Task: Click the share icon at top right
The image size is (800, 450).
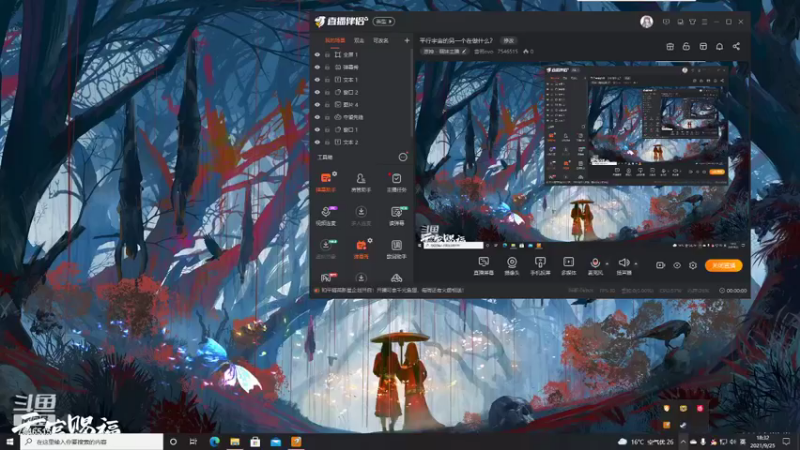Action: pos(736,46)
